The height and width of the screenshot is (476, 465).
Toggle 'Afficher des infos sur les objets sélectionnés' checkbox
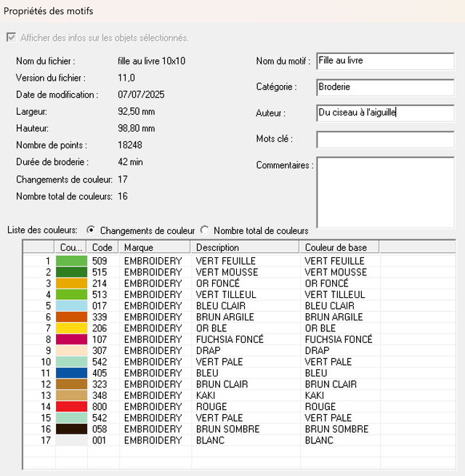[x=12, y=38]
